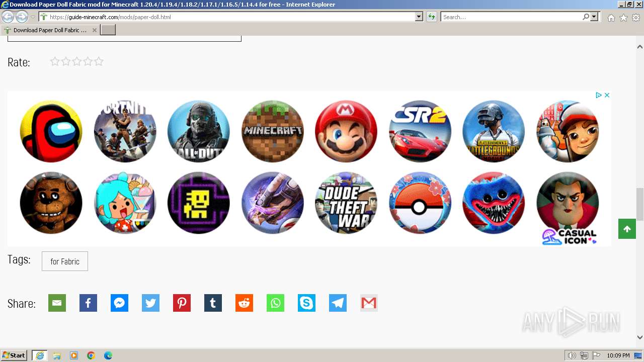Image resolution: width=644 pixels, height=362 pixels.
Task: Expand the address bar autocomplete dropdown
Action: pyautogui.click(x=419, y=17)
